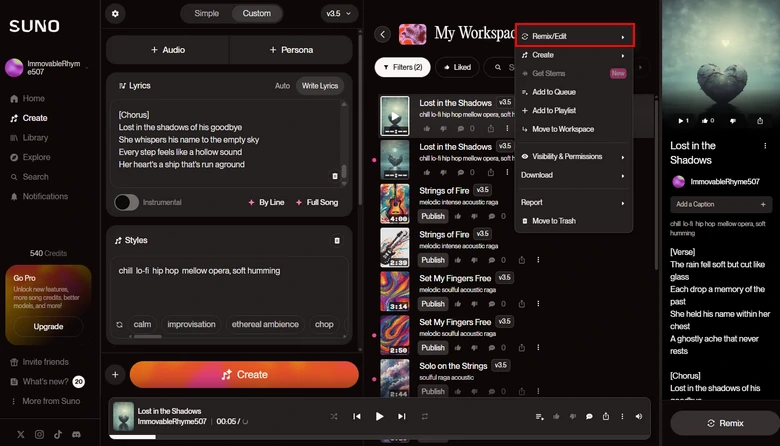The width and height of the screenshot is (780, 446).
Task: Publish the Set My Fingers Free 2:50 track
Action: point(433,348)
